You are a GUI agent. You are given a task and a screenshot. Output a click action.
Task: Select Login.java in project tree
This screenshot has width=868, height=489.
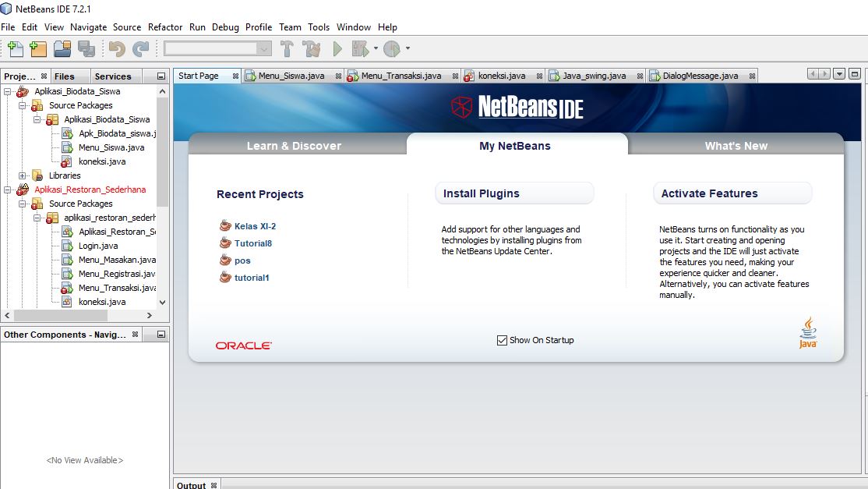click(98, 246)
